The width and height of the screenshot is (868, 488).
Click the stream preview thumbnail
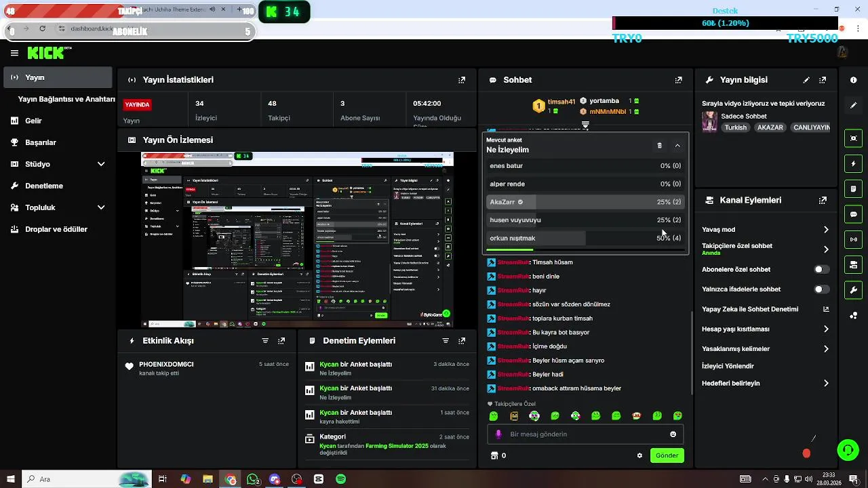tap(297, 239)
